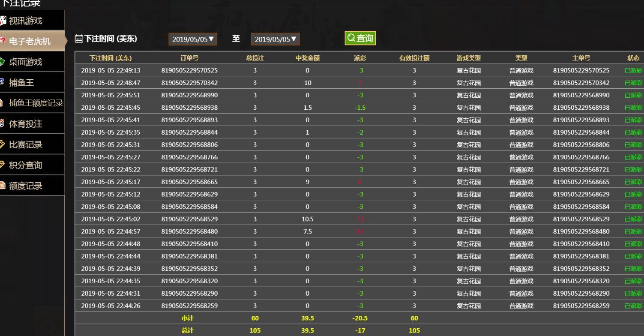Image resolution: width=644 pixels, height=336 pixels.
Task: Open the 比赛记录 tab
Action: coord(32,144)
